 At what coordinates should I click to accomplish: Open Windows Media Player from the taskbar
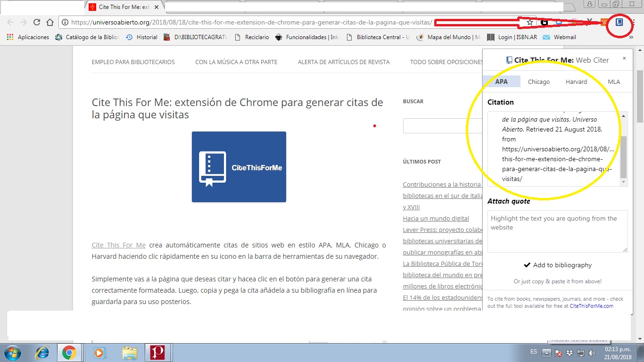[99, 353]
